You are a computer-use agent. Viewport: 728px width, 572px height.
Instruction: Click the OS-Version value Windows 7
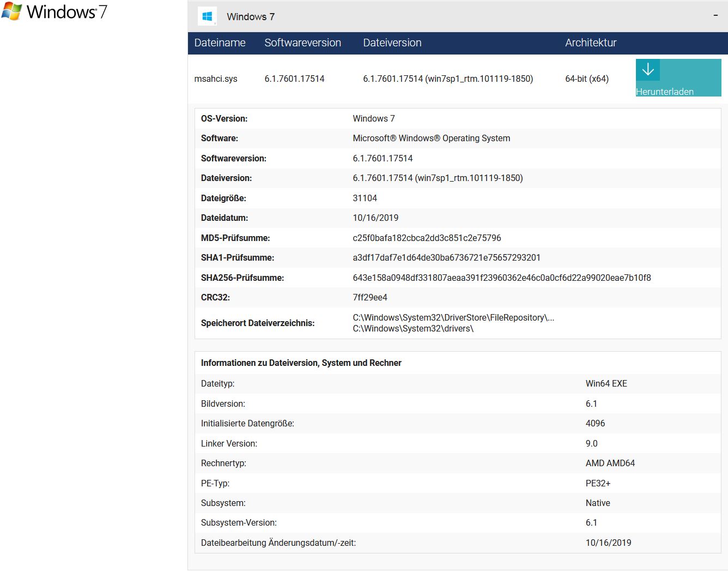pyautogui.click(x=374, y=118)
